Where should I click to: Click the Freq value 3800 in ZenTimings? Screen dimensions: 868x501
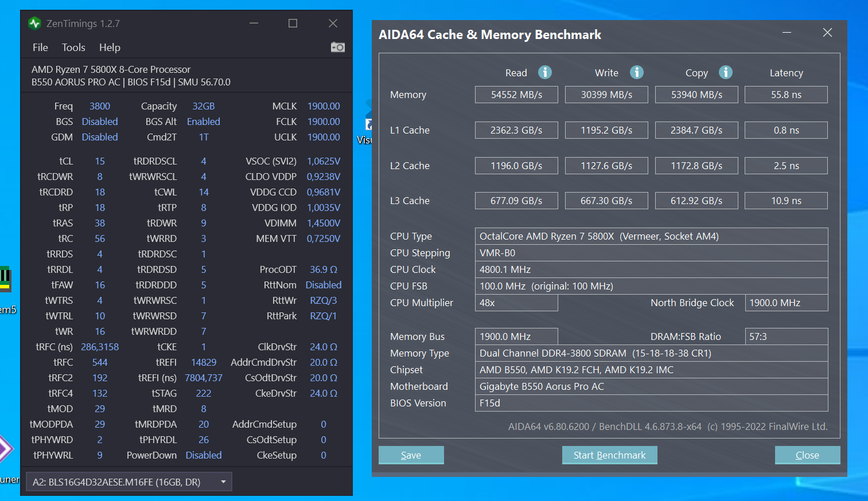[100, 106]
